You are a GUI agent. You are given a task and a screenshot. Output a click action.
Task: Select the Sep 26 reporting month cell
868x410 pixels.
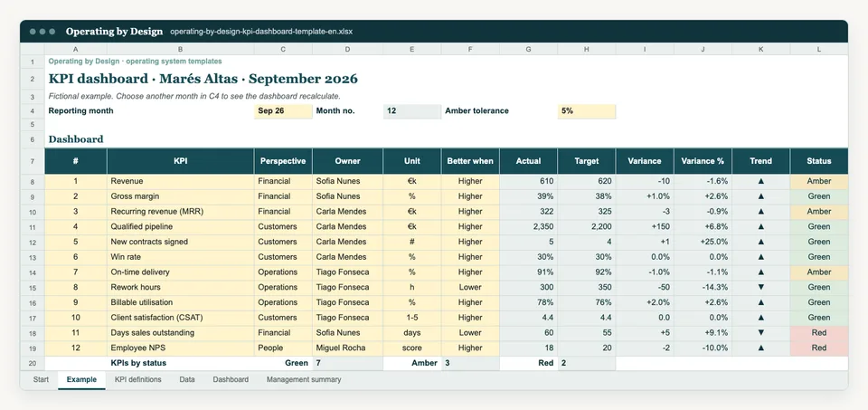[x=283, y=110]
